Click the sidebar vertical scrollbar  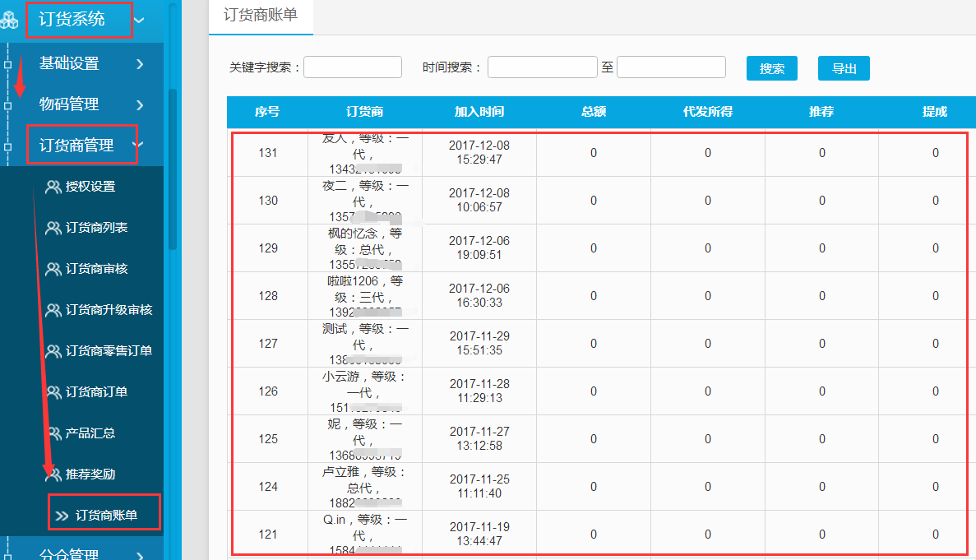[x=173, y=169]
